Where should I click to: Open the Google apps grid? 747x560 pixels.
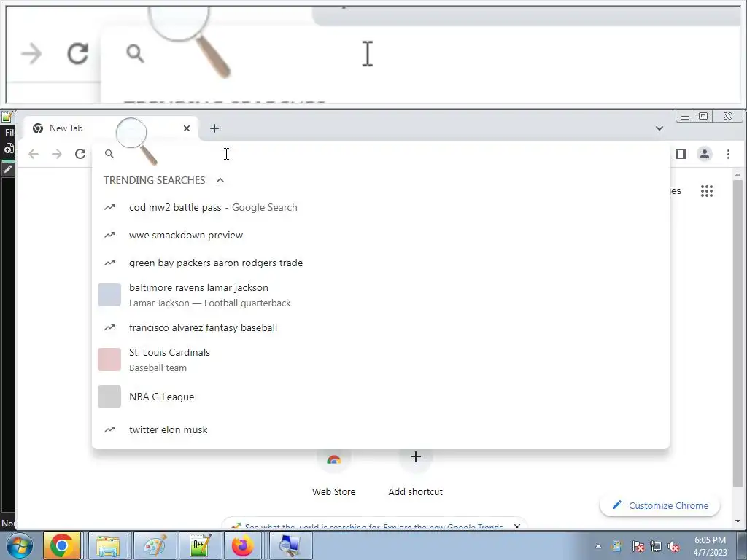(707, 191)
